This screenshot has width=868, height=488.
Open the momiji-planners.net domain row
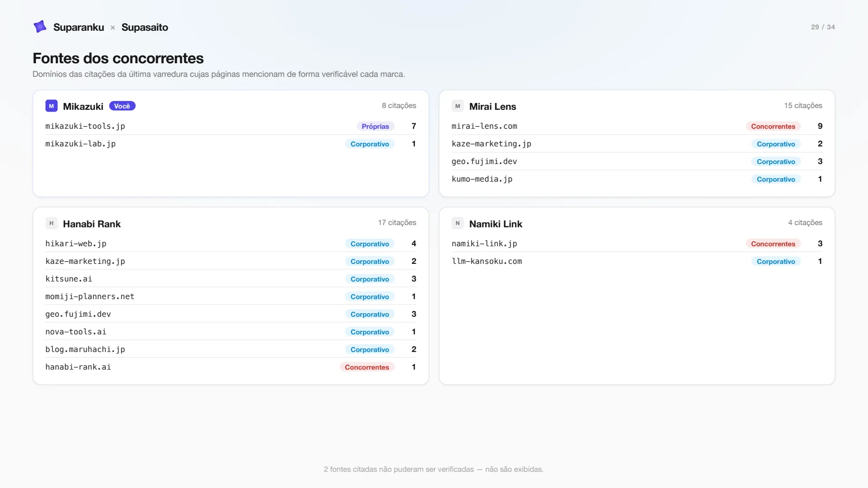(x=231, y=296)
